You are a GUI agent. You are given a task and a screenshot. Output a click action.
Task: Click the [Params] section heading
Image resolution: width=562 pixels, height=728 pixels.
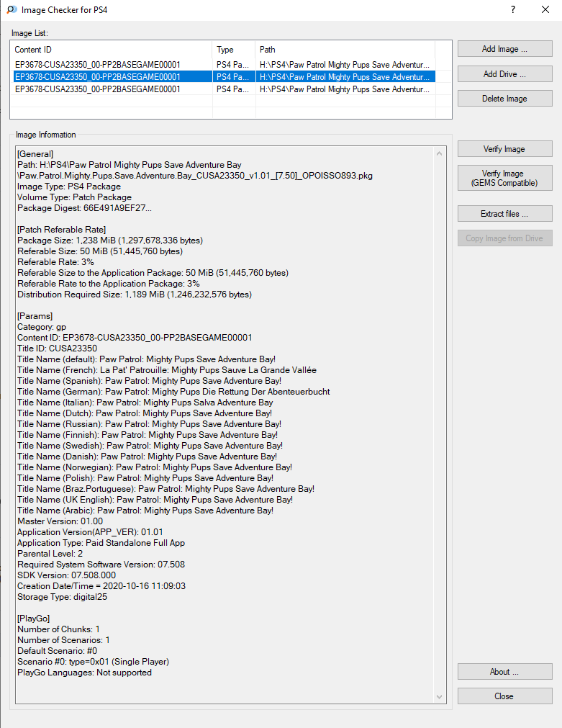click(x=35, y=315)
